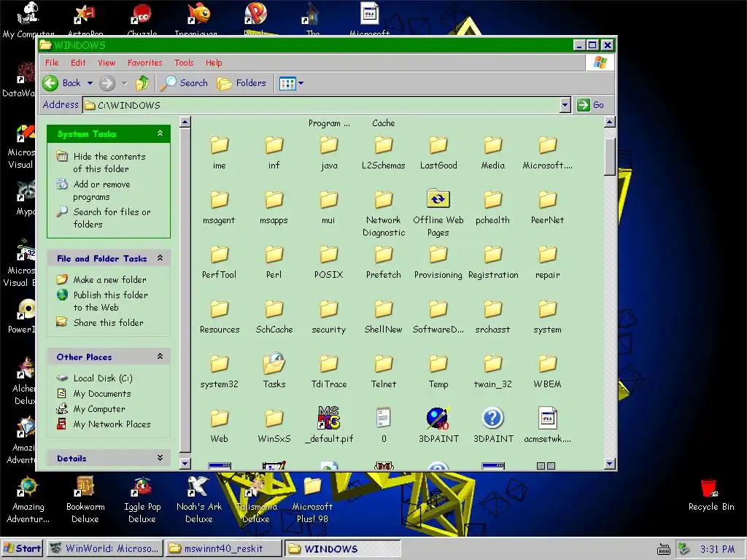This screenshot has height=560, width=747.
Task: Click the Forward arrow button
Action: [107, 83]
